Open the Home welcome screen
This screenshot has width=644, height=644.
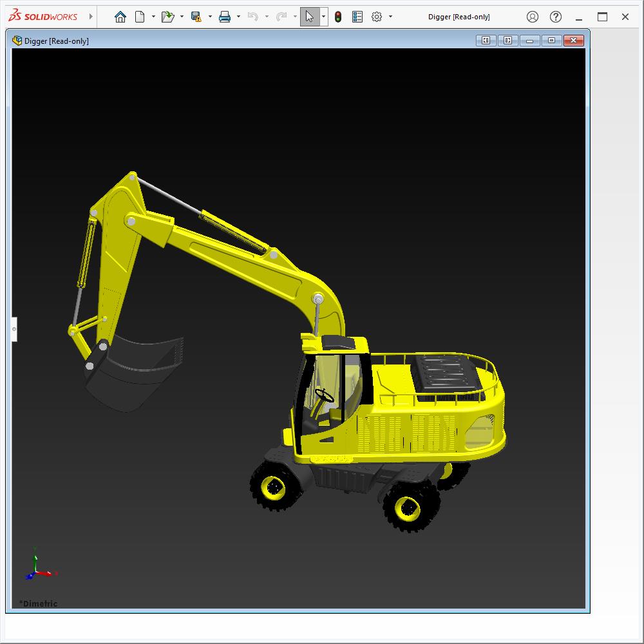[120, 17]
